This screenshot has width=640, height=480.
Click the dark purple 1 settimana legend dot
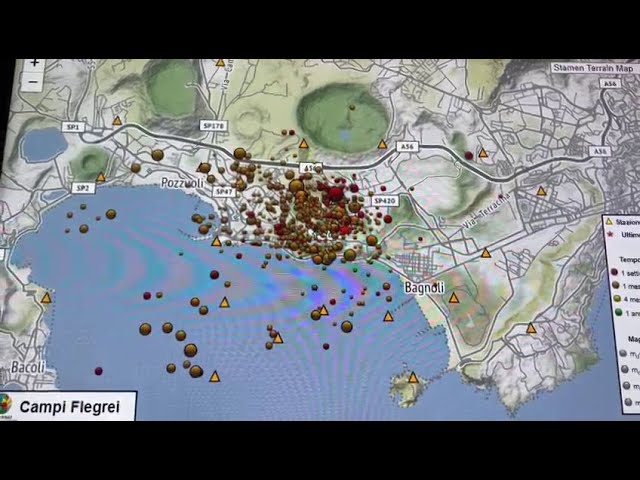tap(614, 272)
